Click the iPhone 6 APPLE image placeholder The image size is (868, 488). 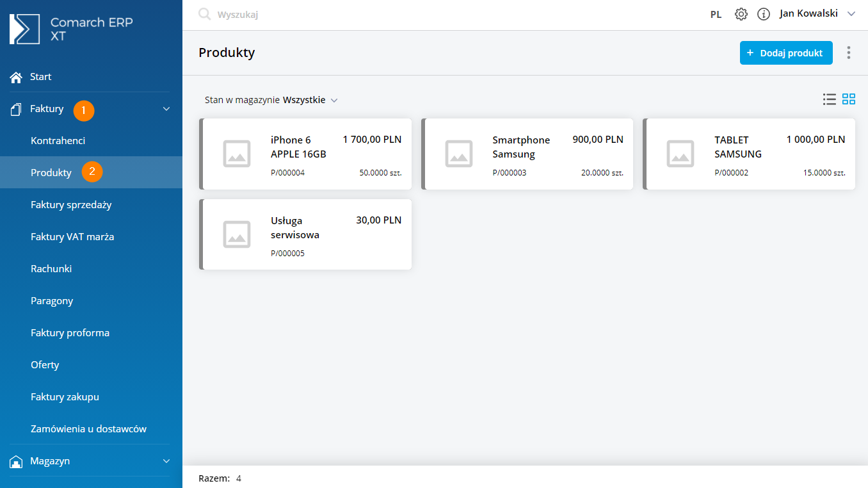[x=237, y=154]
